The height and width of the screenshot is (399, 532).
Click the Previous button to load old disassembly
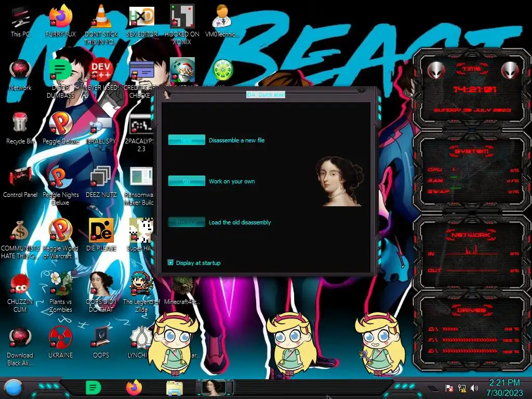187,222
